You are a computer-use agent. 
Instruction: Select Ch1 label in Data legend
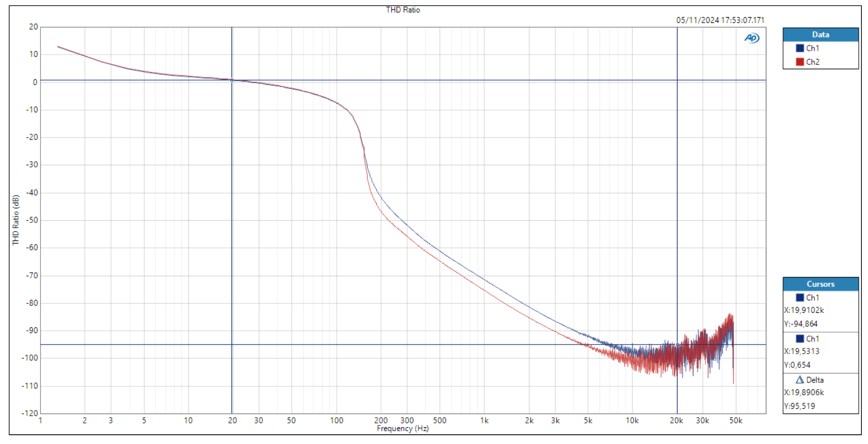813,48
